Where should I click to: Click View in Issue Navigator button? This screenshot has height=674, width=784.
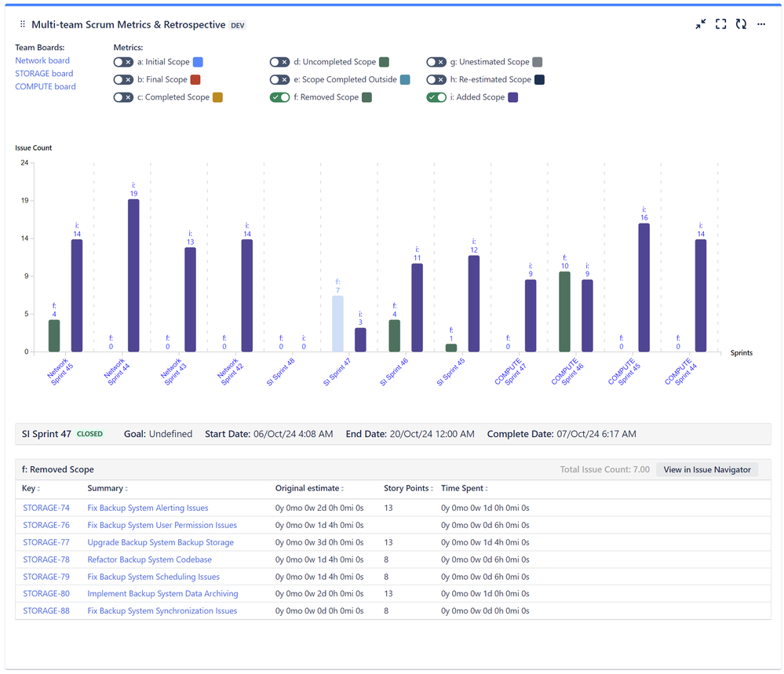[707, 469]
